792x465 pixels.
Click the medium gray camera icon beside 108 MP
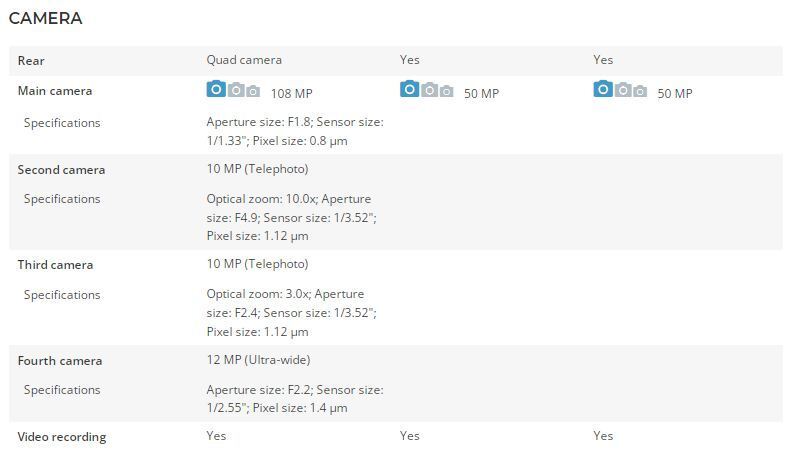(x=236, y=90)
